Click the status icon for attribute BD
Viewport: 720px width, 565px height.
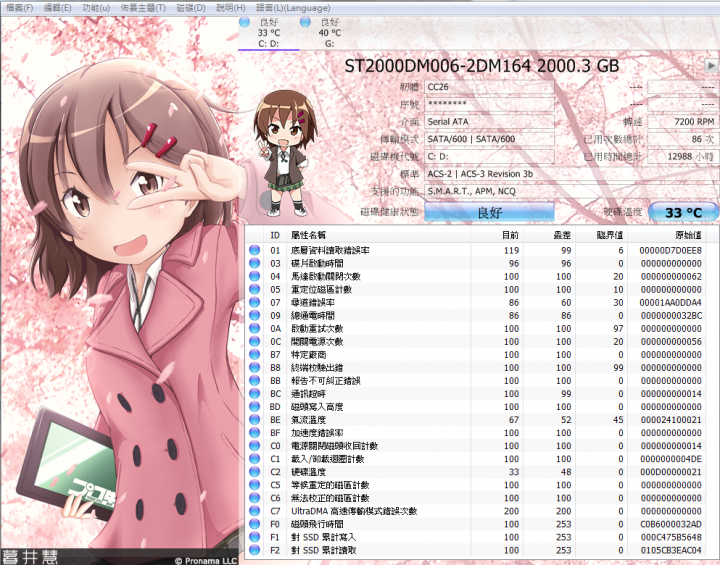tap(254, 407)
